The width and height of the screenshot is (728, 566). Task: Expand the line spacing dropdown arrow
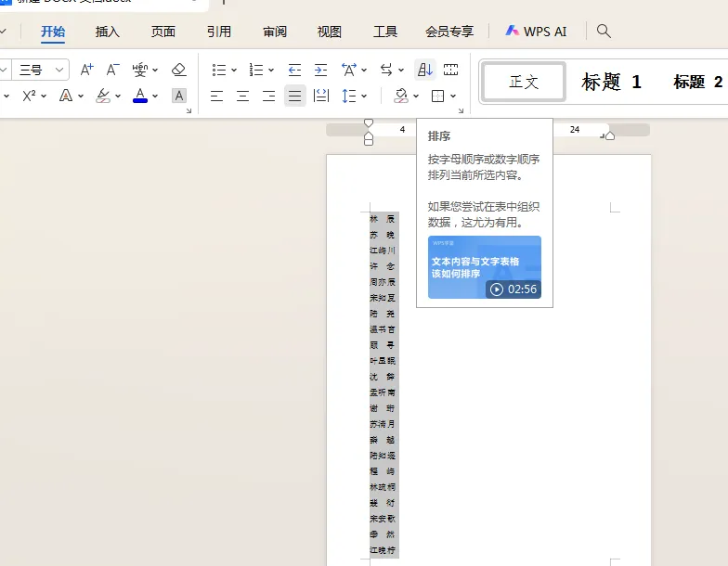[x=364, y=96]
